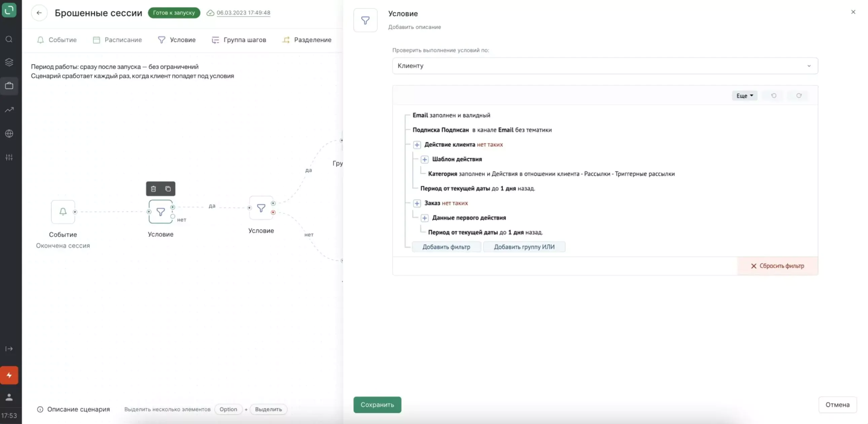Click Период row under Действие клиента
Image resolution: width=868 pixels, height=424 pixels.
[x=477, y=189]
